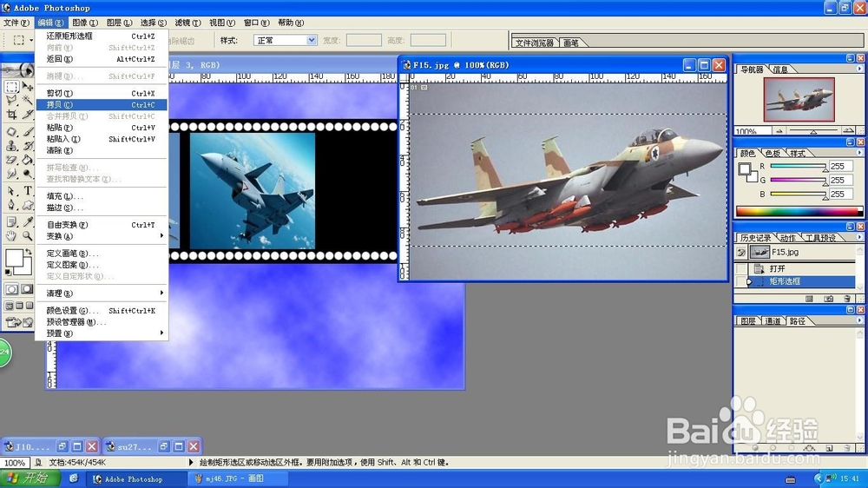This screenshot has width=868, height=488.
Task: Switch to Full Screen mode
Action: point(29,305)
